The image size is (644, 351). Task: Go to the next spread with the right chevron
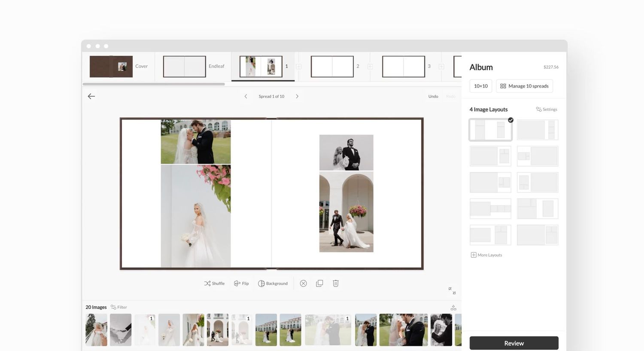(297, 96)
